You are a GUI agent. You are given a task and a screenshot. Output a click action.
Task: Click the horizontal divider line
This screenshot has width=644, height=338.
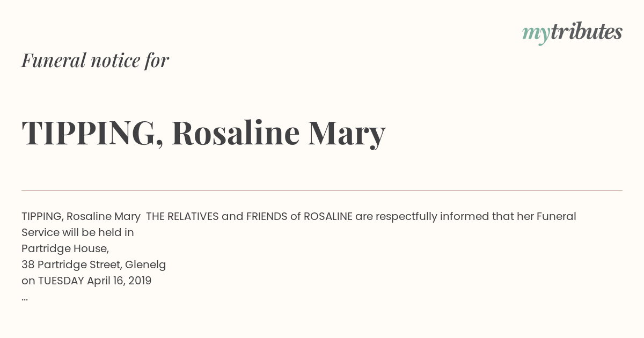(x=322, y=190)
